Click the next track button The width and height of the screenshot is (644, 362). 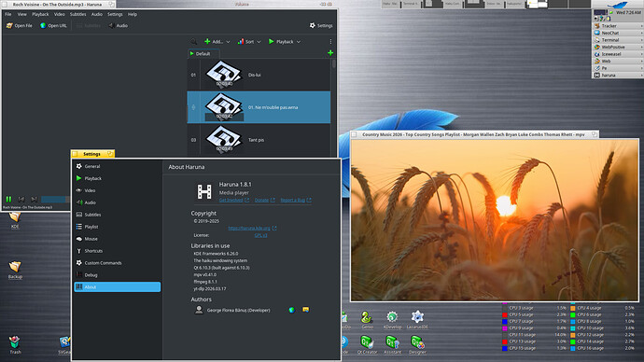(x=35, y=199)
